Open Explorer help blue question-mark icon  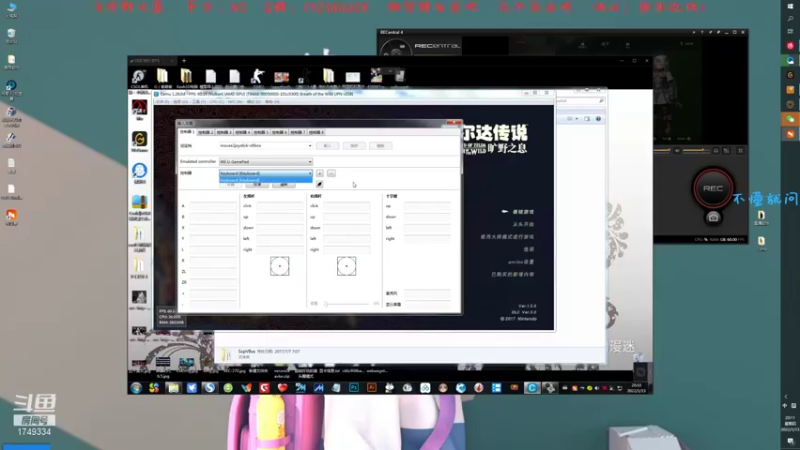click(598, 119)
